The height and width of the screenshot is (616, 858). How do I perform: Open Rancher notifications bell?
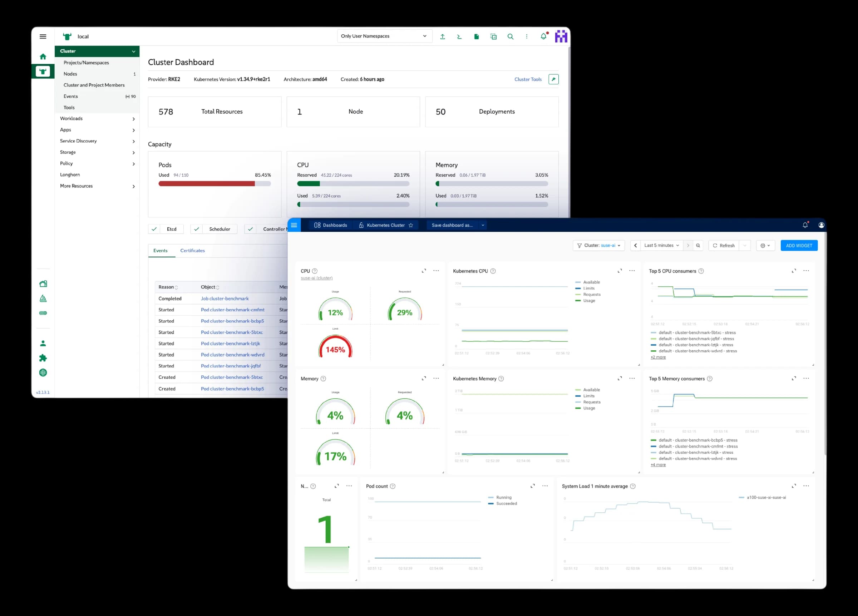[544, 36]
